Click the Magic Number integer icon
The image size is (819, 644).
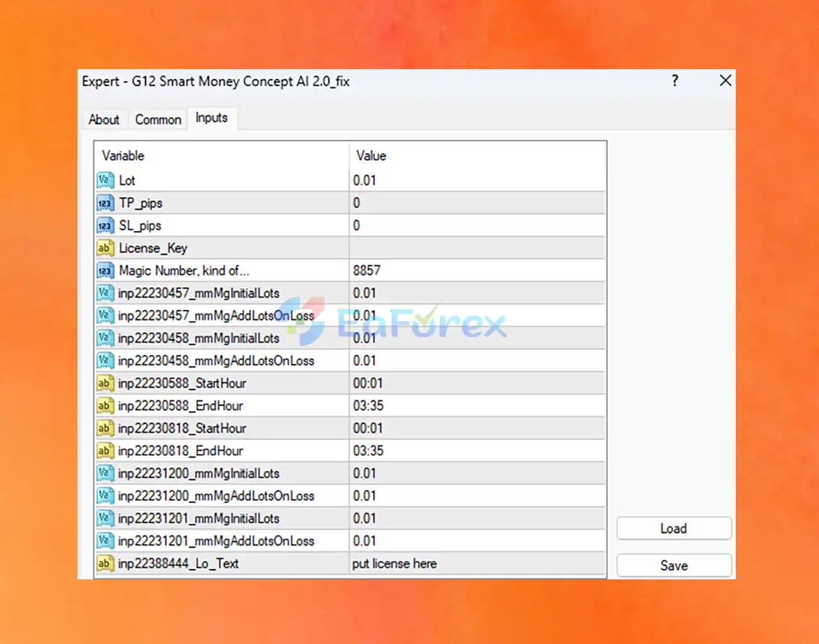coord(105,271)
